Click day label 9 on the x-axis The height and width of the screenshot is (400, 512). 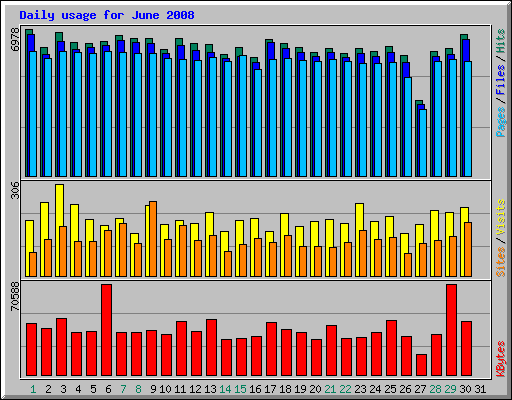pyautogui.click(x=153, y=389)
